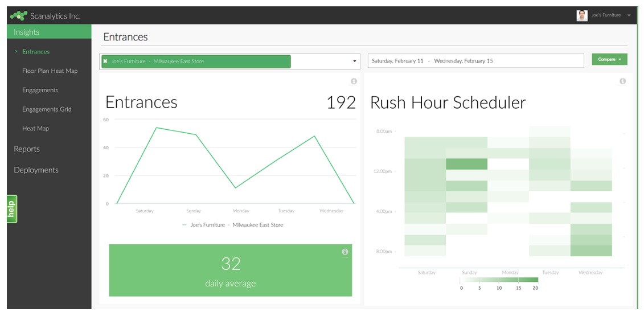This screenshot has height=316, width=644.
Task: Open Floor Plan Heat Map page
Action: [50, 71]
